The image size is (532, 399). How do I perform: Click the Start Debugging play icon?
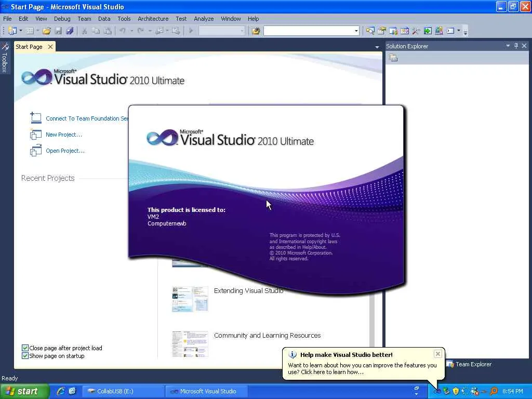tap(191, 31)
